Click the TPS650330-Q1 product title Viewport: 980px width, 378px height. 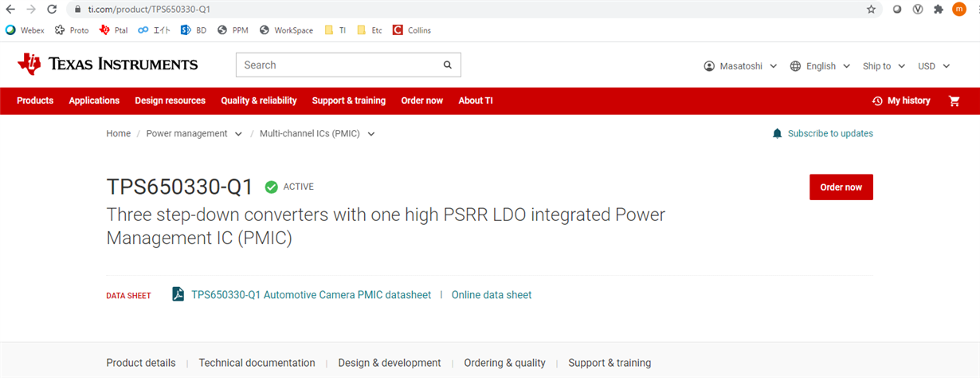(x=180, y=187)
